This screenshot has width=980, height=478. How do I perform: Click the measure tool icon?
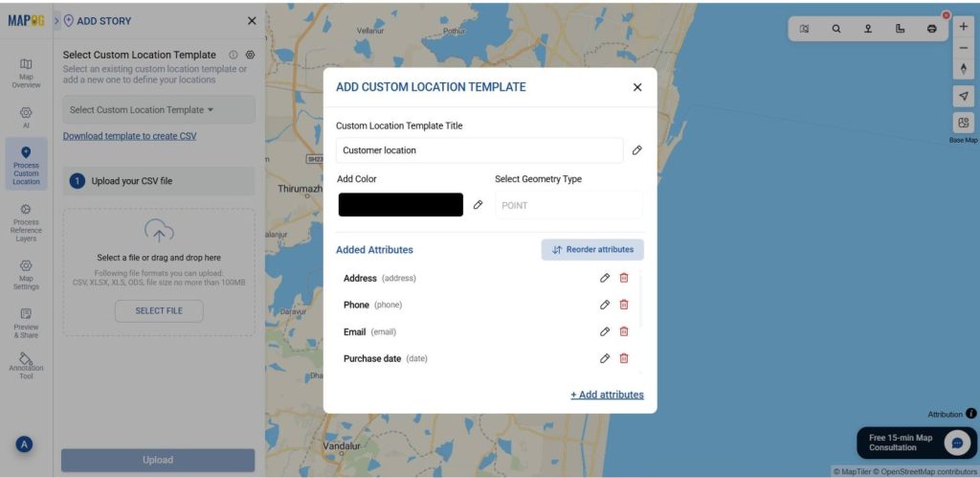click(900, 29)
